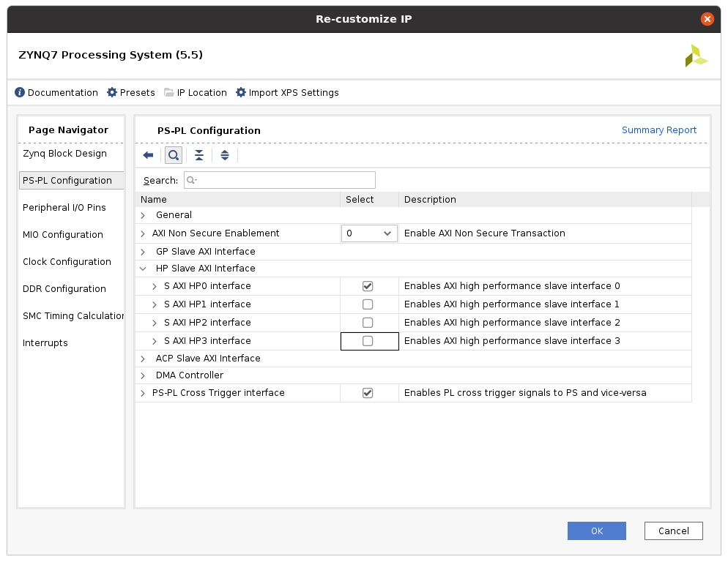
Task: Enable the S AXI HP1 interface checkbox
Action: [x=368, y=304]
